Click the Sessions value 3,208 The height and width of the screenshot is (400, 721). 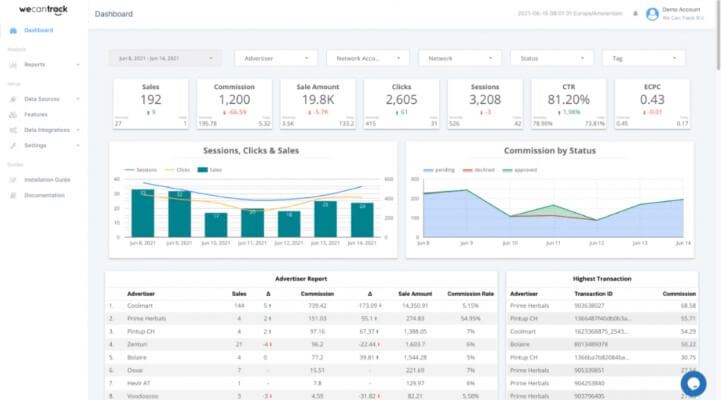(x=485, y=100)
